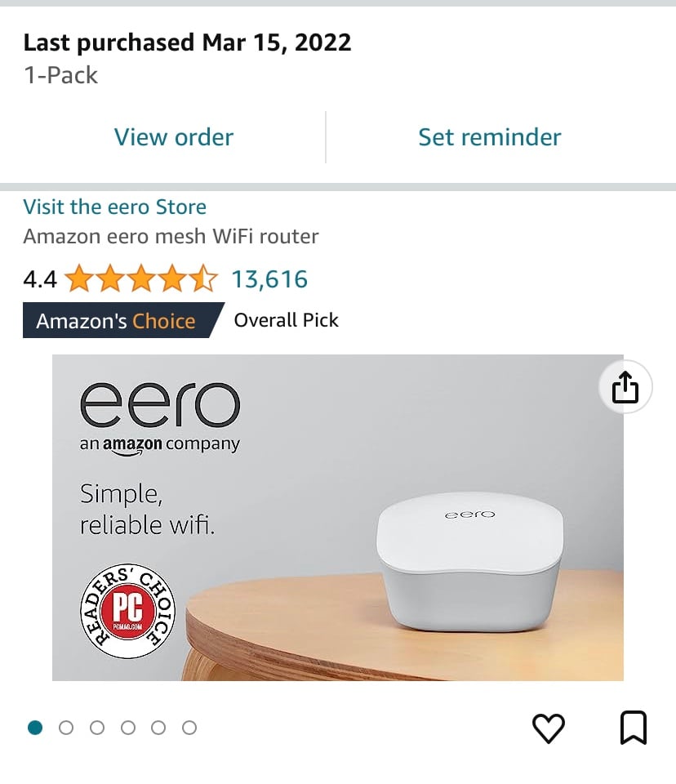Screen dimensions: 676x784
Task: Save product using bookmark icon
Action: (634, 728)
